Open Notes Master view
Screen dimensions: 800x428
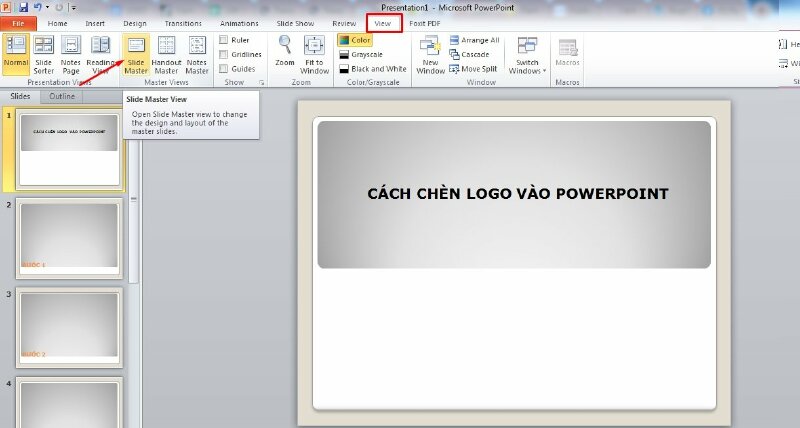pos(196,54)
